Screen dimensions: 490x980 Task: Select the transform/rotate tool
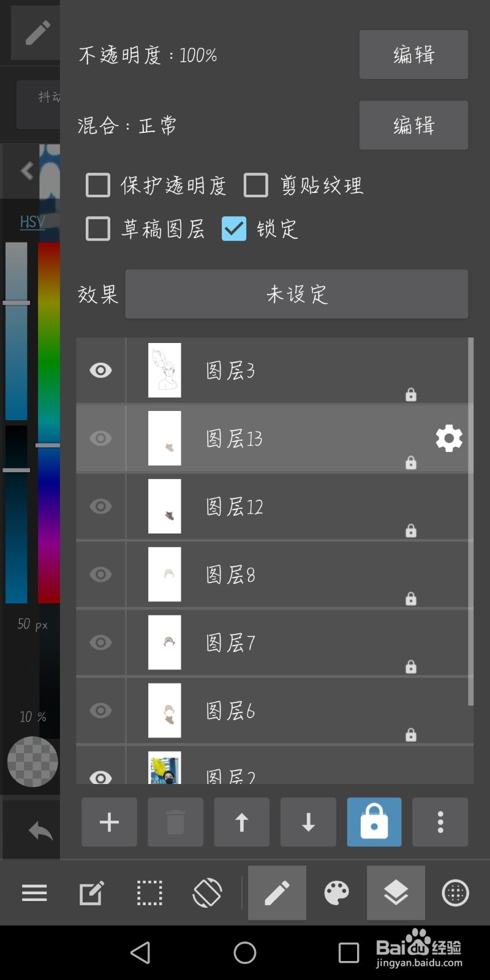(208, 893)
